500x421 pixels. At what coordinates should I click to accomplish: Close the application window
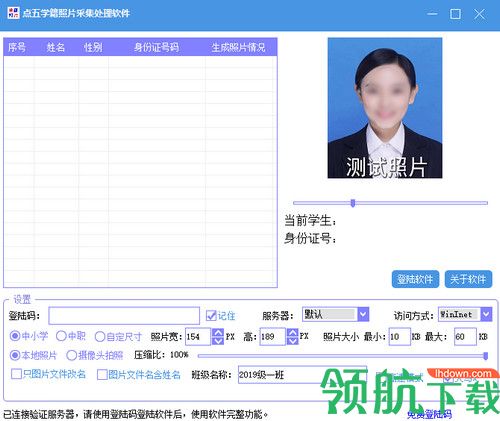click(x=480, y=14)
